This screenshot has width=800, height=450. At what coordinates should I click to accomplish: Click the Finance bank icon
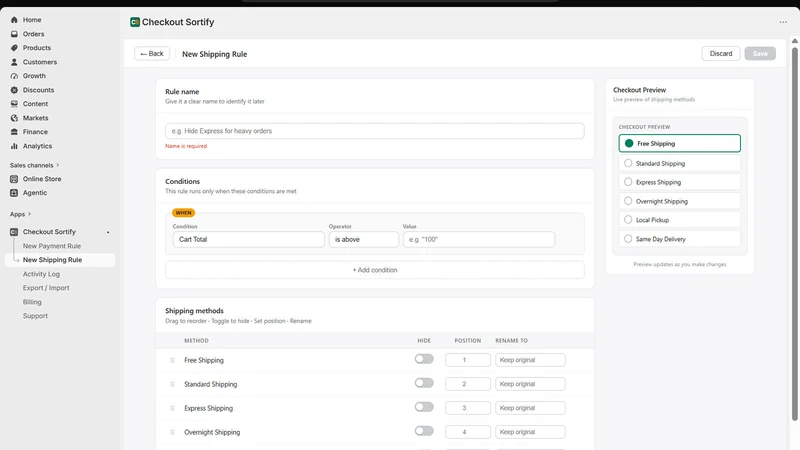click(x=14, y=132)
